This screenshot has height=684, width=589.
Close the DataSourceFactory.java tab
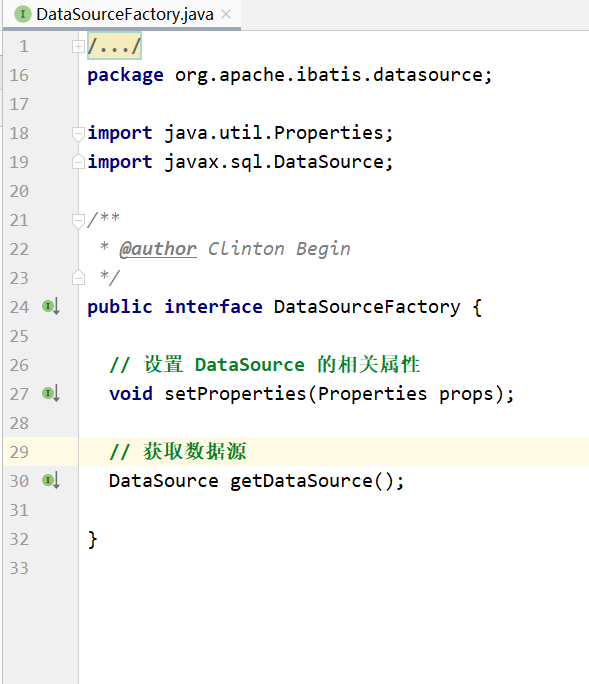point(226,14)
